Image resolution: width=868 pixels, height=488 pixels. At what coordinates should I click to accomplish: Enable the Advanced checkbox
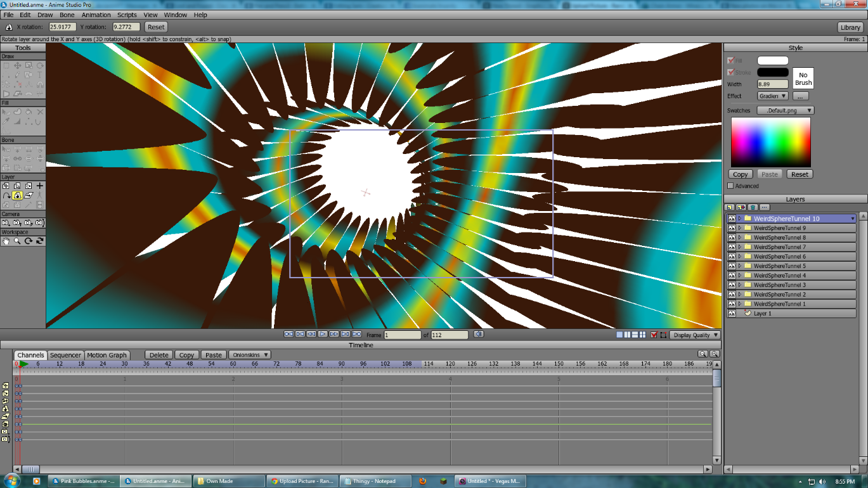coord(730,186)
